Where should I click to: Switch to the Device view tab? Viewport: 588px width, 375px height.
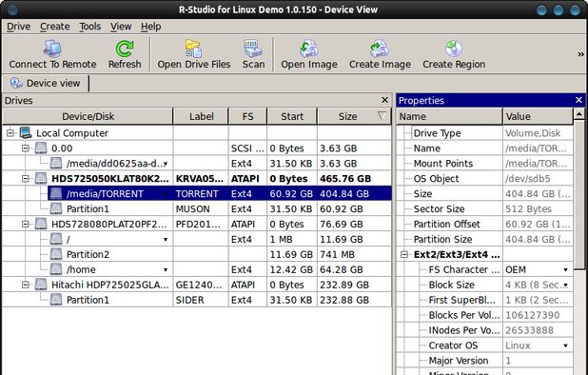pyautogui.click(x=45, y=83)
